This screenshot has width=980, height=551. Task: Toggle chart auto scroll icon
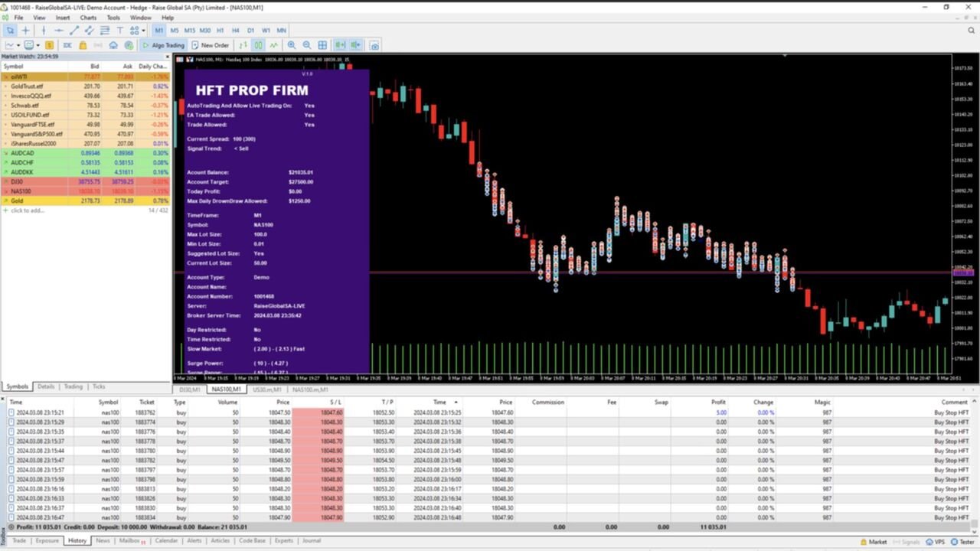pyautogui.click(x=340, y=45)
